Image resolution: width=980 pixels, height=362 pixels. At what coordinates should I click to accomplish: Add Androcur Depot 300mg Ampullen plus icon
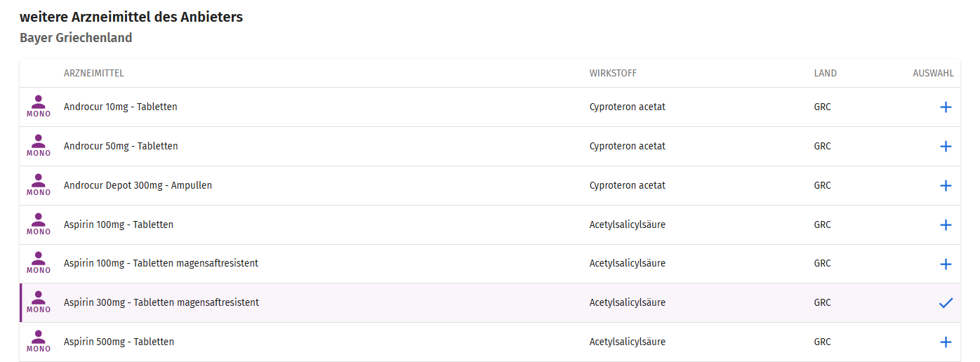pos(946,186)
